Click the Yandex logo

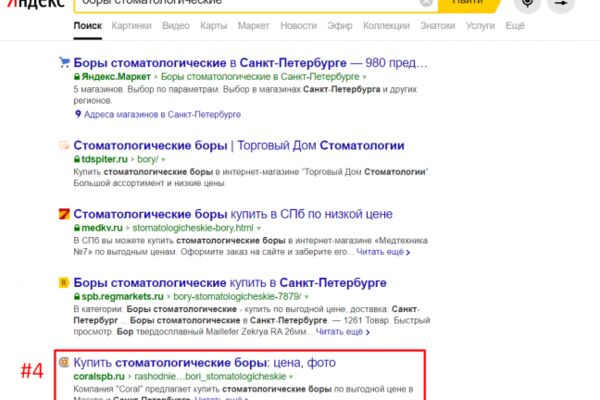(36, 4)
